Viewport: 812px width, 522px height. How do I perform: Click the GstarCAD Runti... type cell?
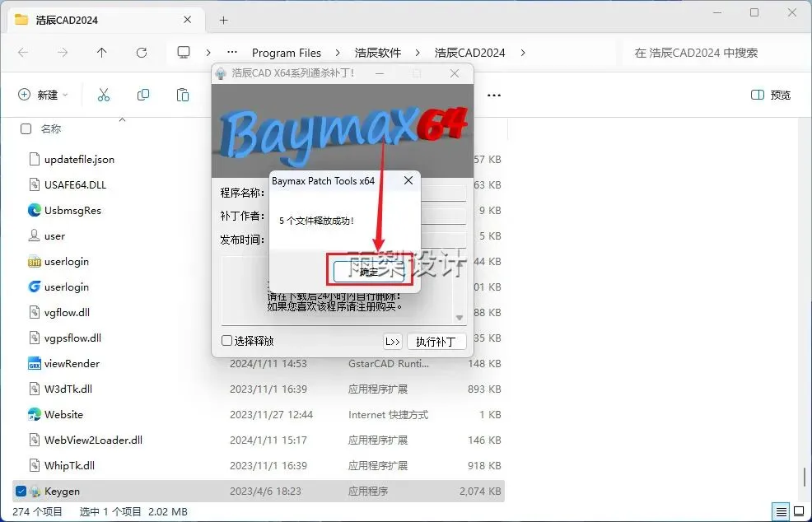click(389, 364)
